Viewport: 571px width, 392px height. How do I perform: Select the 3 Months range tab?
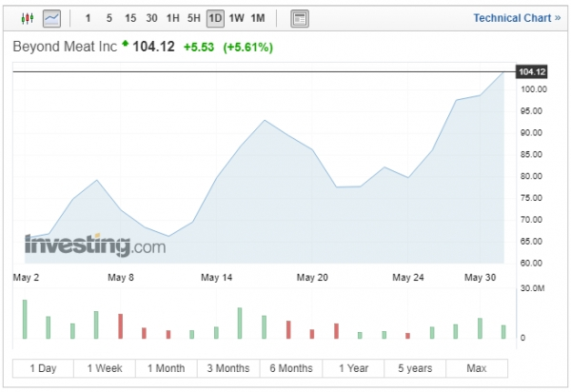click(x=228, y=368)
